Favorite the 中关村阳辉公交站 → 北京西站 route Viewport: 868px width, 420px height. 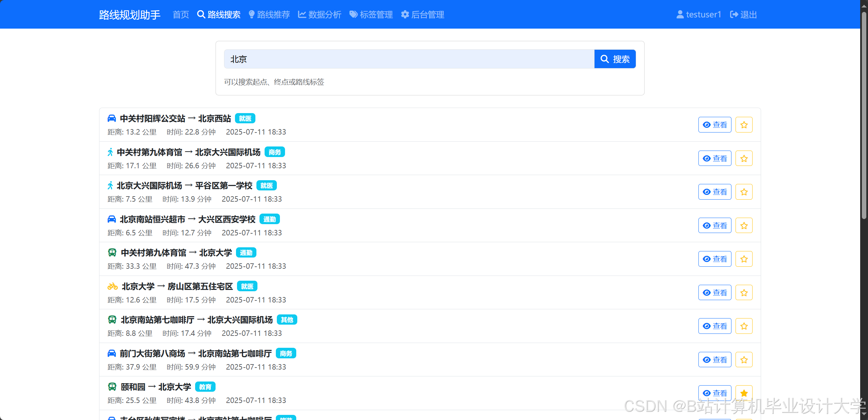pyautogui.click(x=743, y=125)
